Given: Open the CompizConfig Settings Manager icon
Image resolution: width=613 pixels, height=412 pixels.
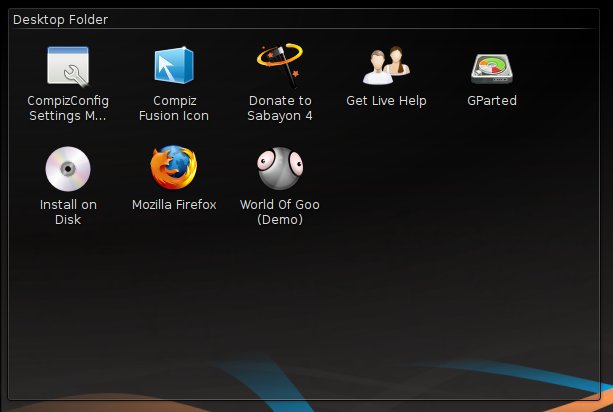Looking at the screenshot, I should pyautogui.click(x=68, y=66).
